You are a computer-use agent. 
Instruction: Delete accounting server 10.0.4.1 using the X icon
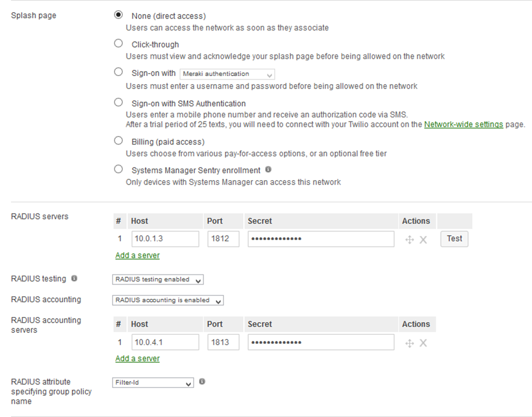point(423,342)
